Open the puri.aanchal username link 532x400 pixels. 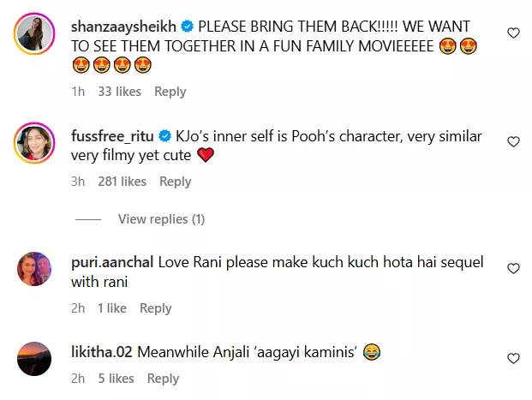(x=109, y=264)
